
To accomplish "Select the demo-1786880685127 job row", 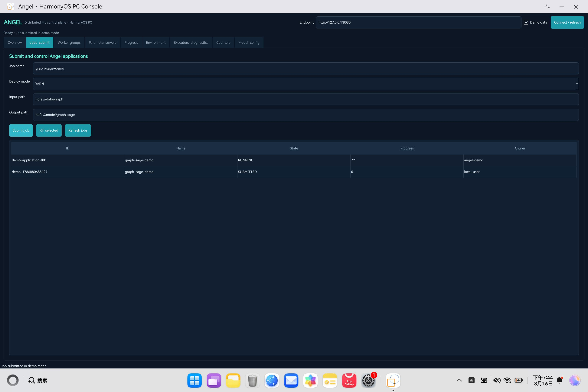I will [294, 172].
